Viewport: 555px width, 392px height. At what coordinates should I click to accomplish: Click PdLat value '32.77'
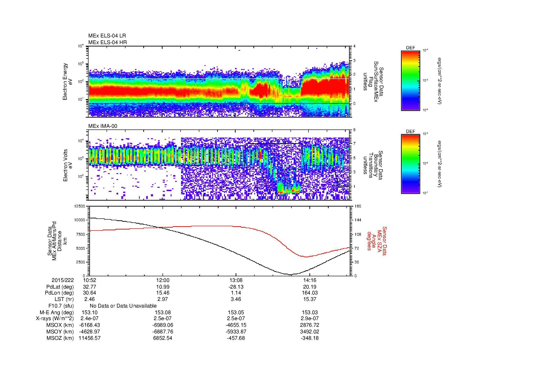(90, 287)
